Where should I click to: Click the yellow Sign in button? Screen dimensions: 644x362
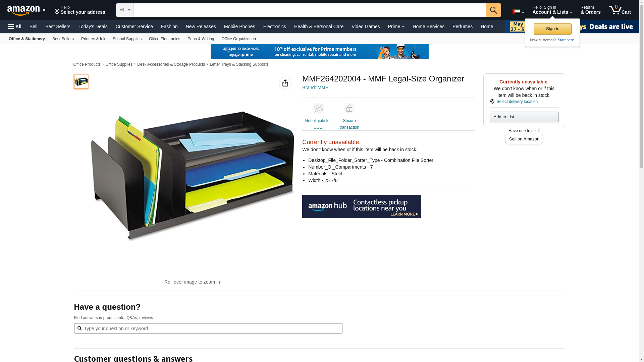click(x=552, y=29)
